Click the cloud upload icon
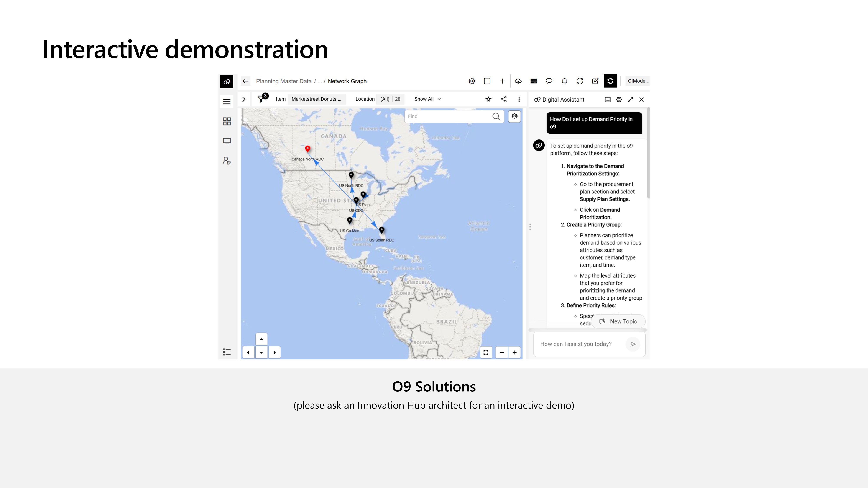Screen dimensions: 868x488 [x=518, y=81]
